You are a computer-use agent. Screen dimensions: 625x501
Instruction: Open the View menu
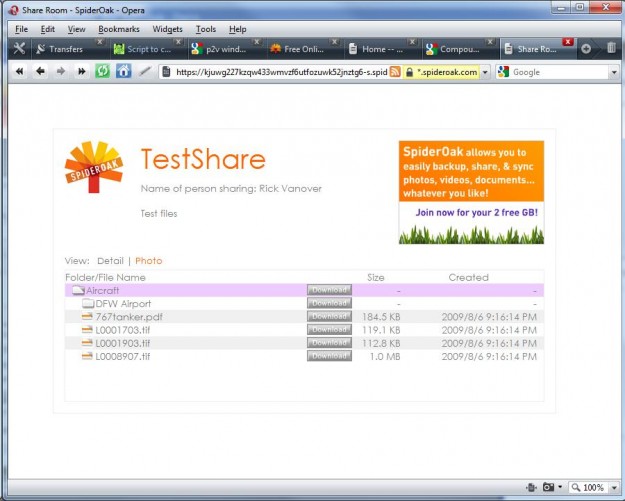pyautogui.click(x=76, y=29)
